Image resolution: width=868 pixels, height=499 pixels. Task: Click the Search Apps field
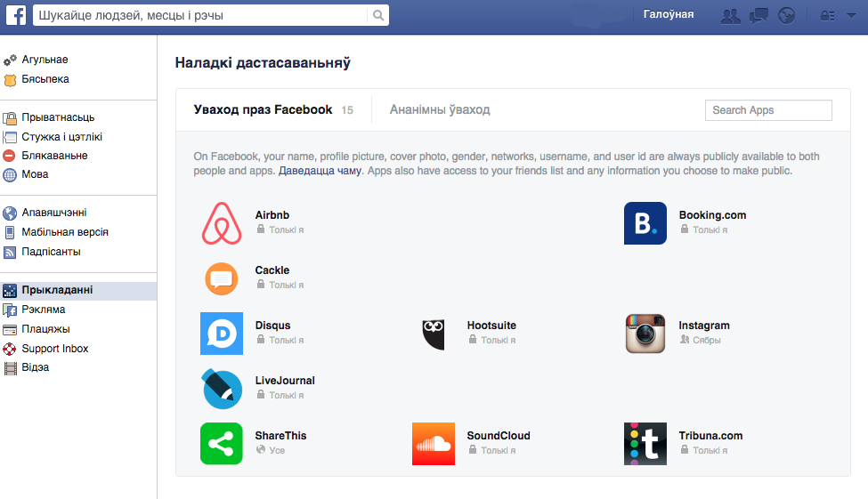click(768, 110)
